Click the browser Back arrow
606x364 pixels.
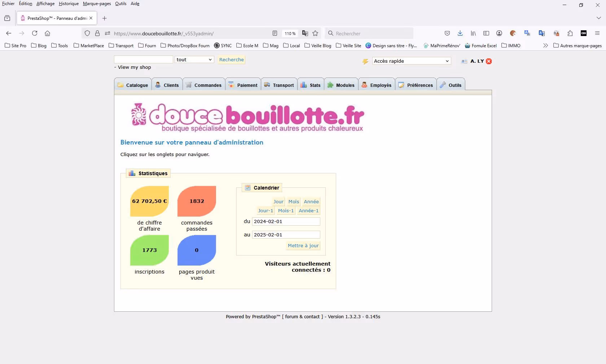coord(9,33)
